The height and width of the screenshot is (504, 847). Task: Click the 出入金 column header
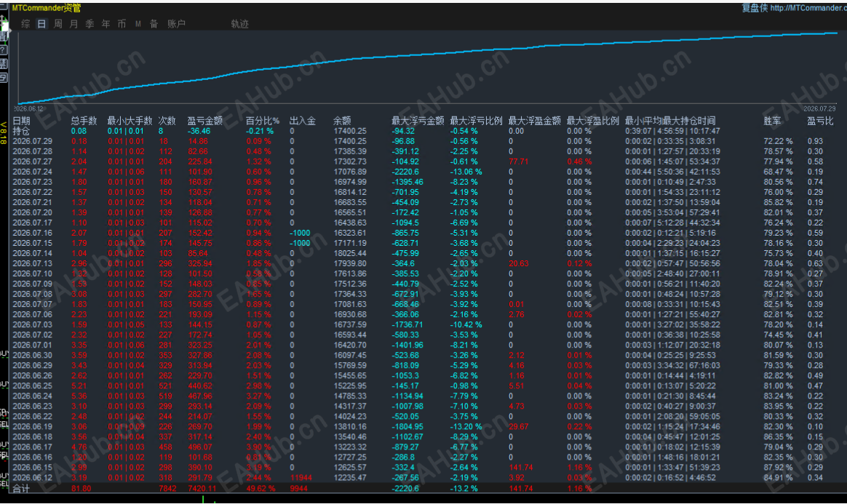click(303, 121)
